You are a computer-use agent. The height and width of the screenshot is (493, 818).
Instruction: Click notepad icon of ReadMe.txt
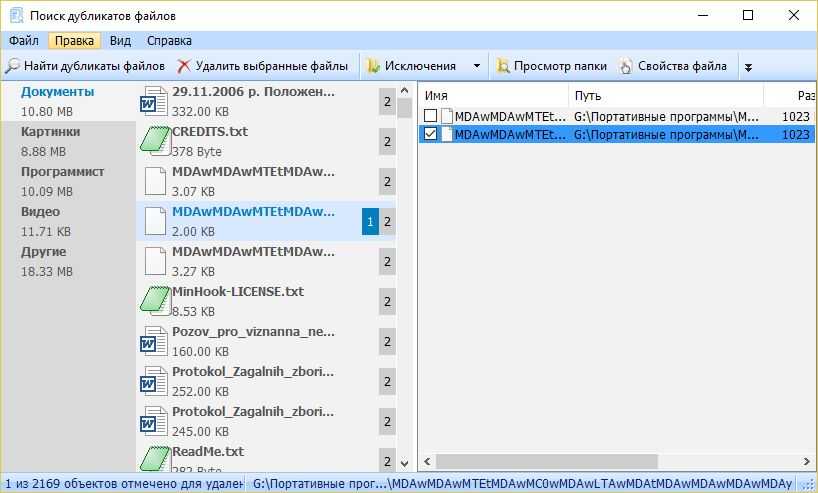click(x=155, y=460)
